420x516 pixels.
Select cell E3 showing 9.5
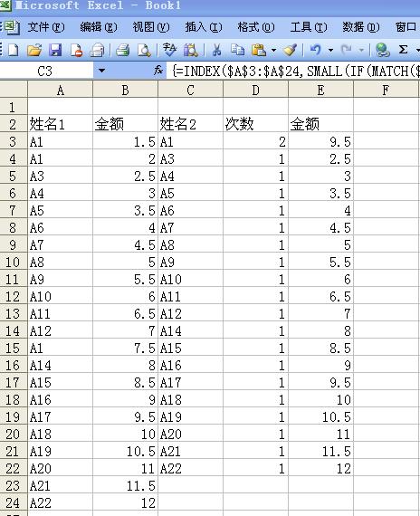321,141
